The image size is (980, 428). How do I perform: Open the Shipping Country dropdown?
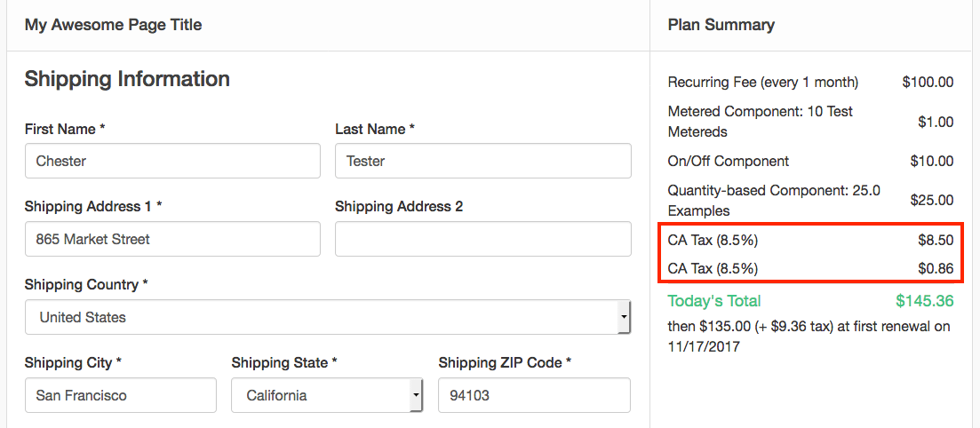[320, 317]
